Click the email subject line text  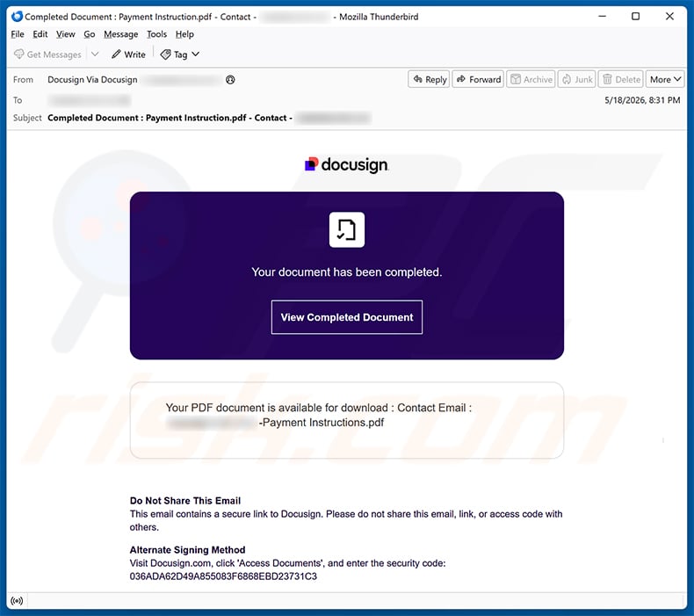click(x=170, y=118)
